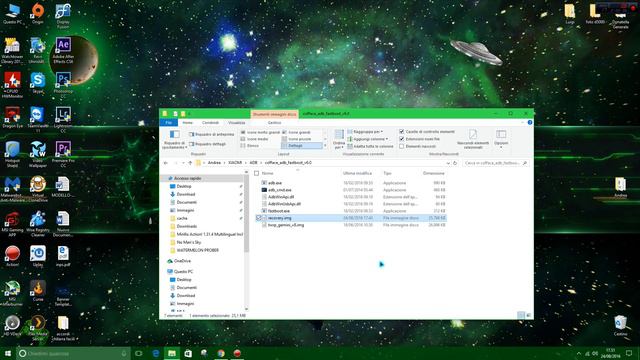Switch to the Visualizza ribbon tab

pyautogui.click(x=237, y=122)
